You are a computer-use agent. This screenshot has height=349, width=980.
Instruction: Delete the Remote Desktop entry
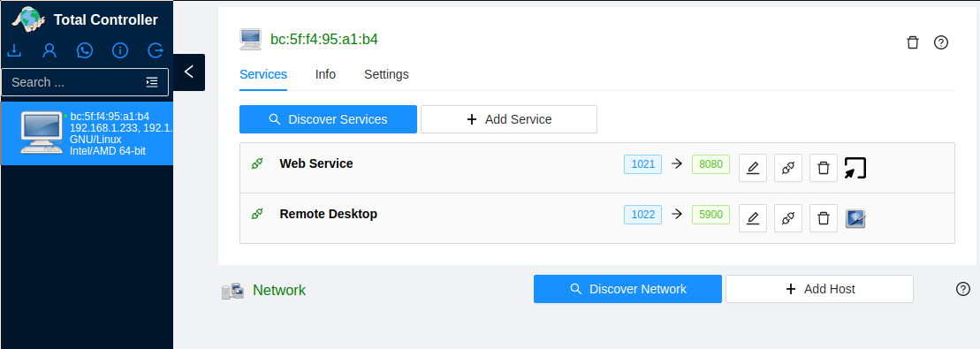click(x=824, y=218)
